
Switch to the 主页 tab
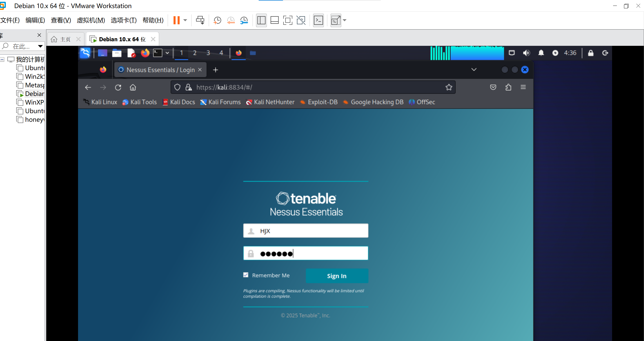(x=65, y=39)
